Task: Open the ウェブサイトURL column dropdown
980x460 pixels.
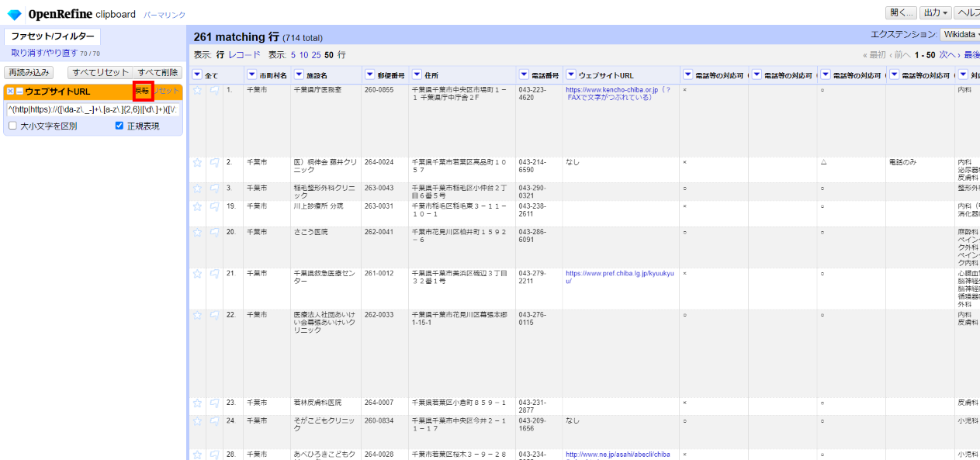Action: [571, 75]
